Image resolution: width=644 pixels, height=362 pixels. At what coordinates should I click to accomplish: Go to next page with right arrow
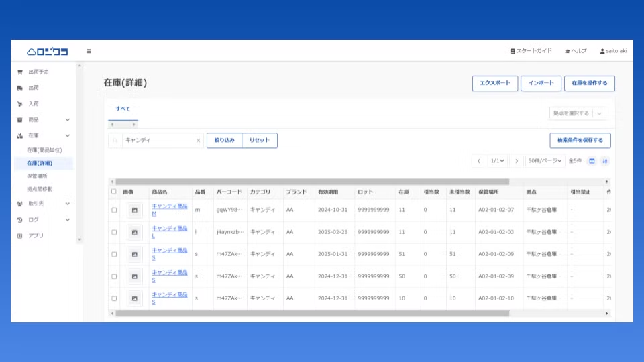pos(516,161)
